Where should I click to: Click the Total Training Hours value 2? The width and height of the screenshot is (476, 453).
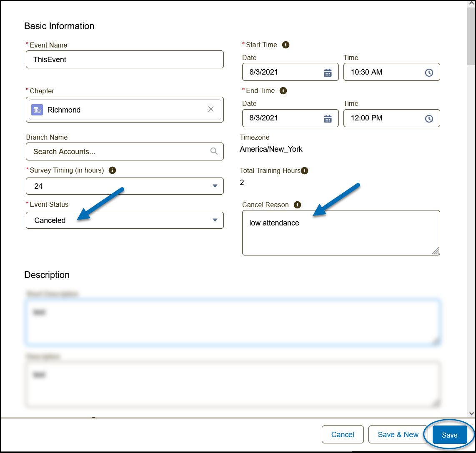pos(242,183)
